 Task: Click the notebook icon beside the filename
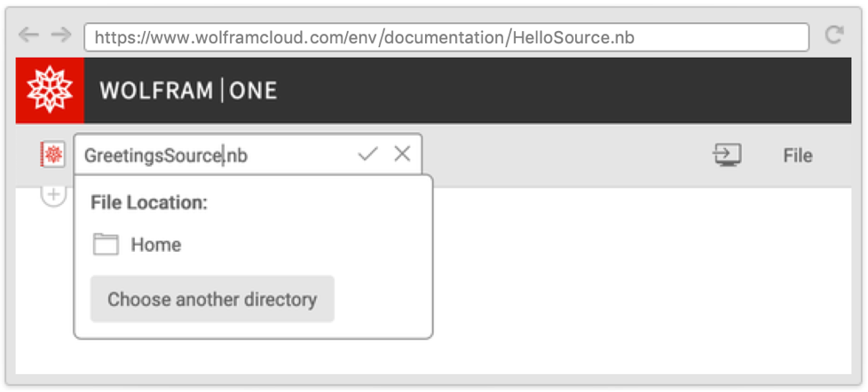coord(53,155)
